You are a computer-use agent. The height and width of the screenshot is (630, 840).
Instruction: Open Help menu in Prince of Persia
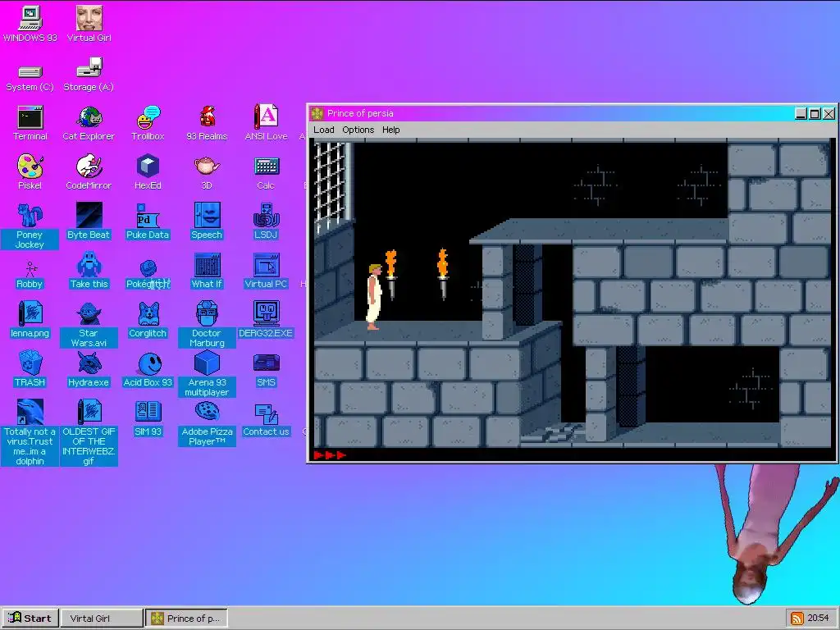[x=391, y=130]
